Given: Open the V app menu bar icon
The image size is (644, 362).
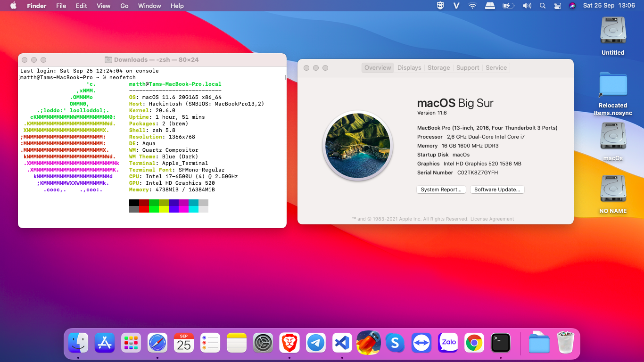Looking at the screenshot, I should (x=456, y=6).
